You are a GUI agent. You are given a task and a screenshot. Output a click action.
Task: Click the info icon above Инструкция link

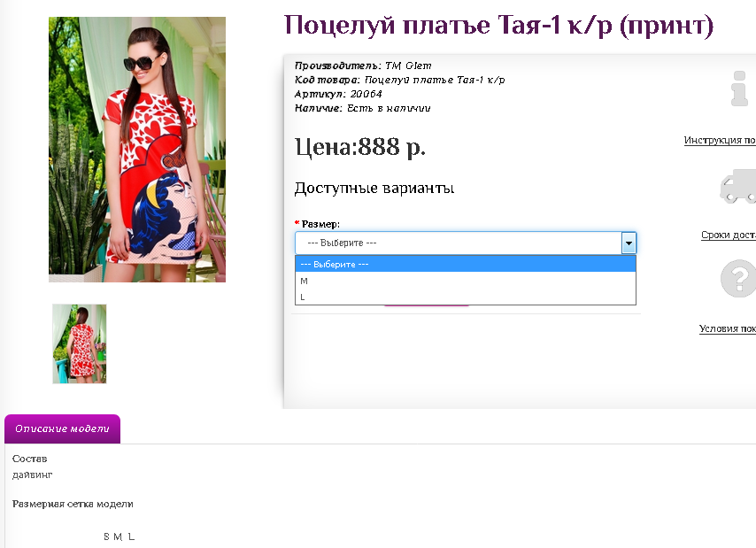tap(739, 89)
